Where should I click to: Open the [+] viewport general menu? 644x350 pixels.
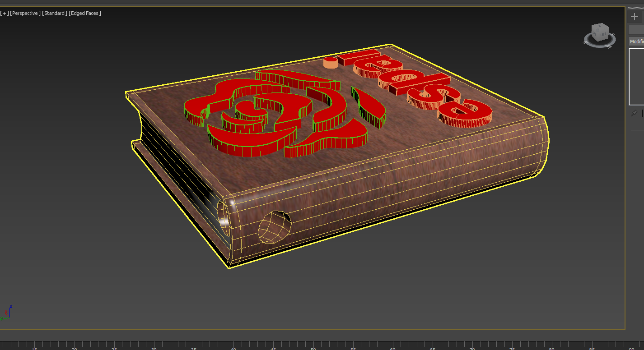tap(5, 13)
